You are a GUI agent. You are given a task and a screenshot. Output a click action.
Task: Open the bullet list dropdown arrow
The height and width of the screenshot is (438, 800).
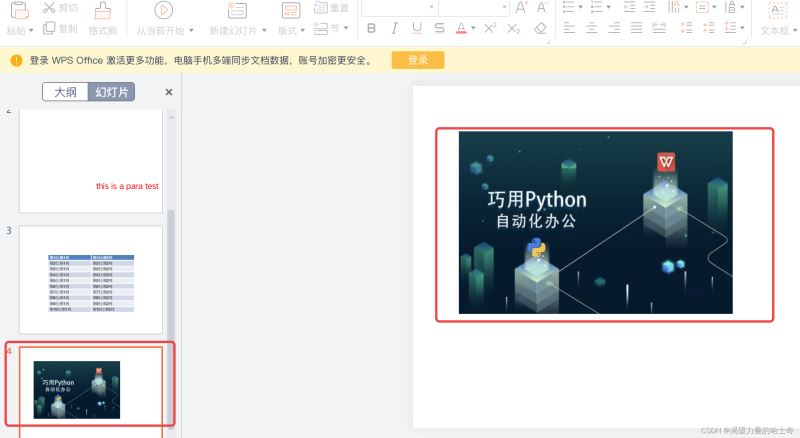[582, 8]
